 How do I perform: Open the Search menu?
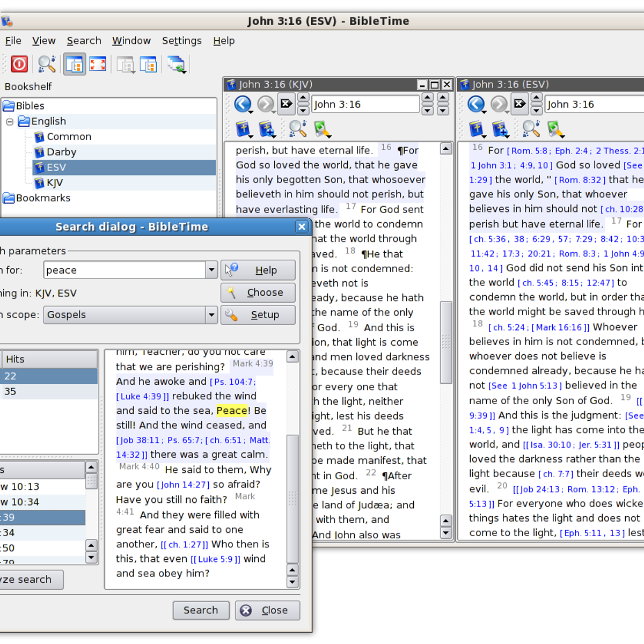coord(84,41)
